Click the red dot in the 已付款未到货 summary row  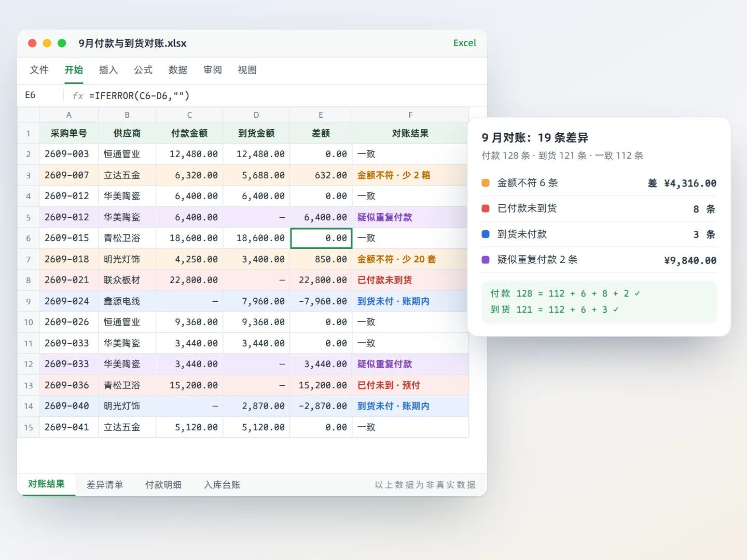click(x=486, y=208)
